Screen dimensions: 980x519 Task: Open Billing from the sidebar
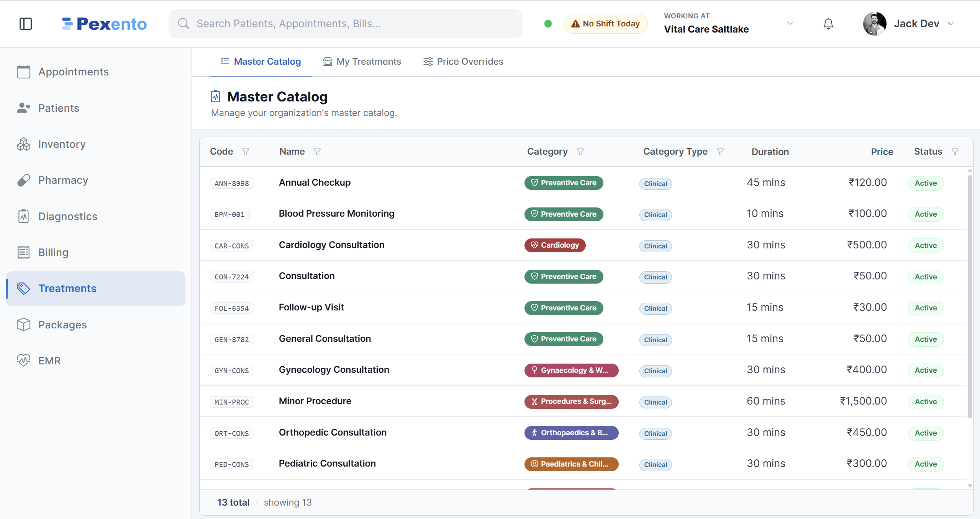[95, 253]
